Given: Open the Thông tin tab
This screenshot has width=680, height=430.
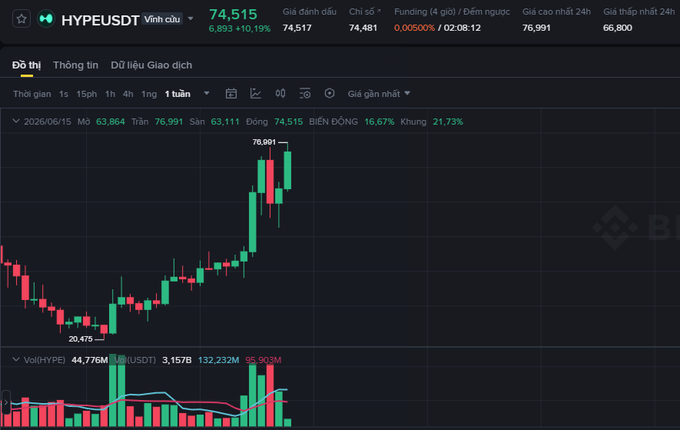Looking at the screenshot, I should tap(75, 65).
